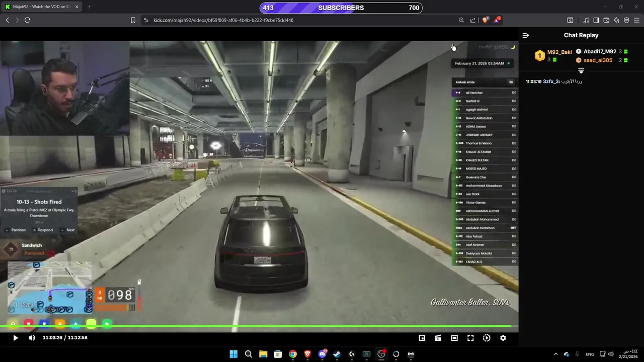Viewport: 644px width, 362px height.
Task: Click Guevara Che roster row
Action: [485, 177]
